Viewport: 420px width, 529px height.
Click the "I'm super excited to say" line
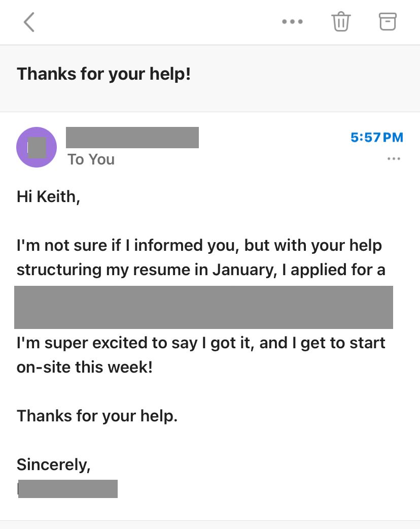[x=201, y=343]
